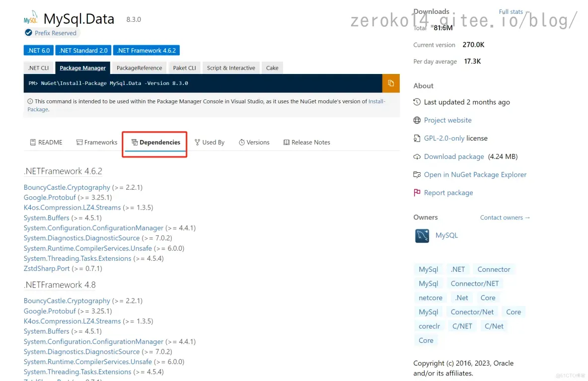Click the C/NET tag
This screenshot has width=588, height=381.
[x=462, y=326]
